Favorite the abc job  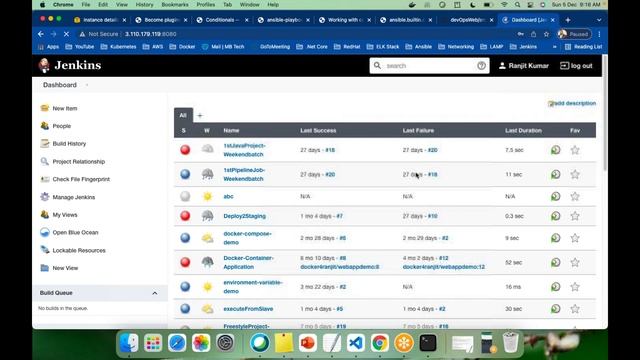pos(575,197)
